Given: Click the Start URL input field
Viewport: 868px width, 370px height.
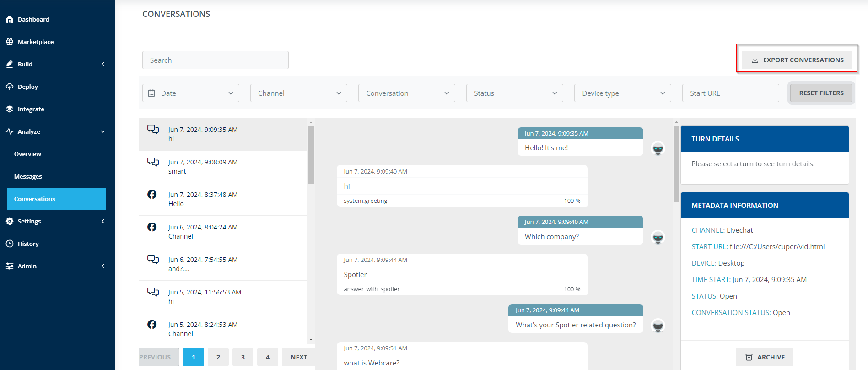Looking at the screenshot, I should 731,93.
